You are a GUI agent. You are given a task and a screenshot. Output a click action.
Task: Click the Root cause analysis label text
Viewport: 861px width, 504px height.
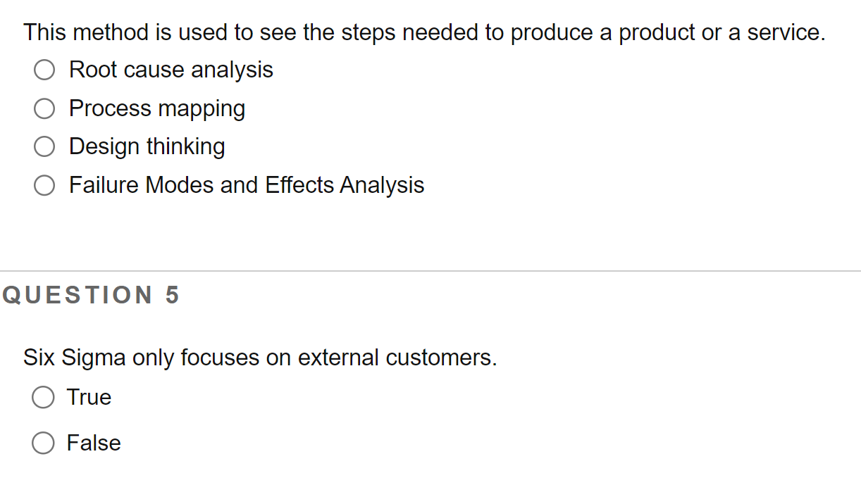[171, 70]
